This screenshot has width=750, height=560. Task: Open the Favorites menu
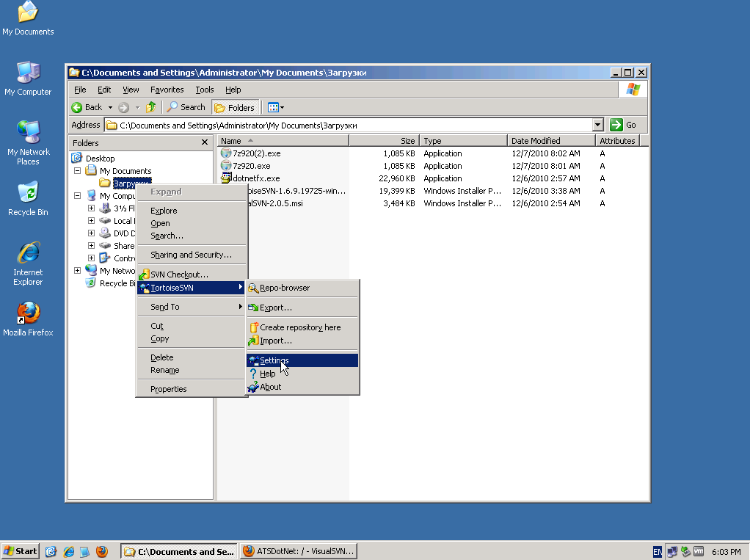tap(167, 90)
